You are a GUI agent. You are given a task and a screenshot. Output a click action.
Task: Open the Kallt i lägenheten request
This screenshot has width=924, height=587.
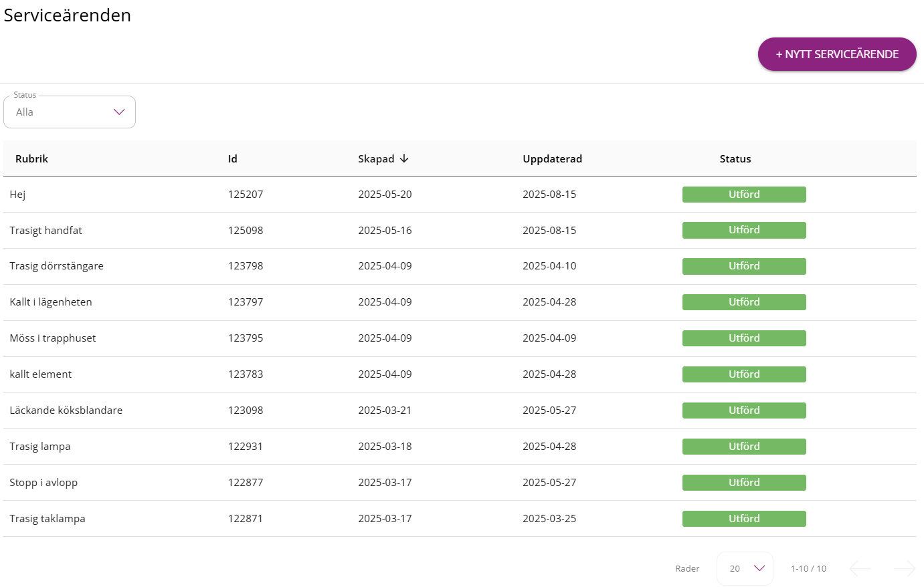(460, 302)
